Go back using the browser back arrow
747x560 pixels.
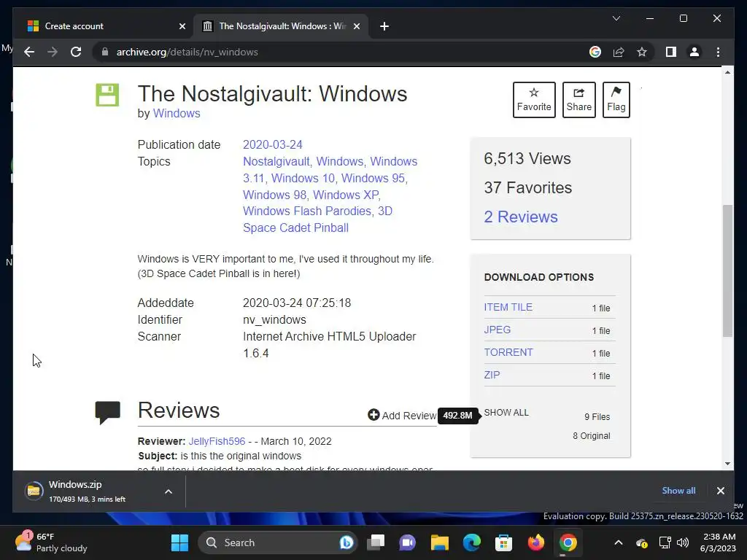pos(29,52)
